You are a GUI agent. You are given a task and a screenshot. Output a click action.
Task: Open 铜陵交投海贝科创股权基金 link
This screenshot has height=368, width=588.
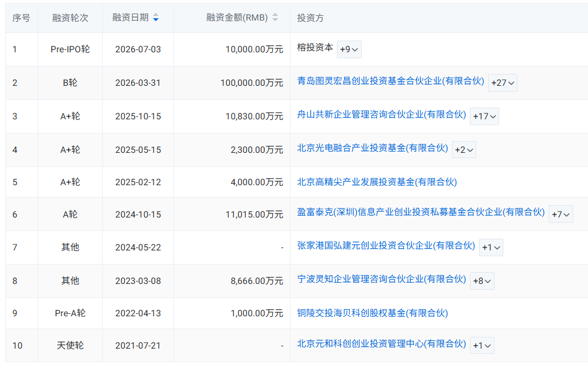pyautogui.click(x=372, y=313)
